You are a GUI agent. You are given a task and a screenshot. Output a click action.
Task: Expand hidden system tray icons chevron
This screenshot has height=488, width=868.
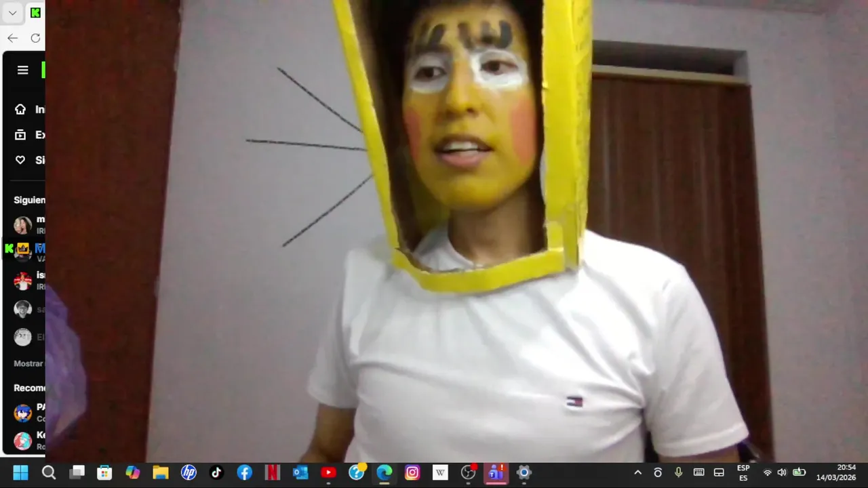(637, 472)
